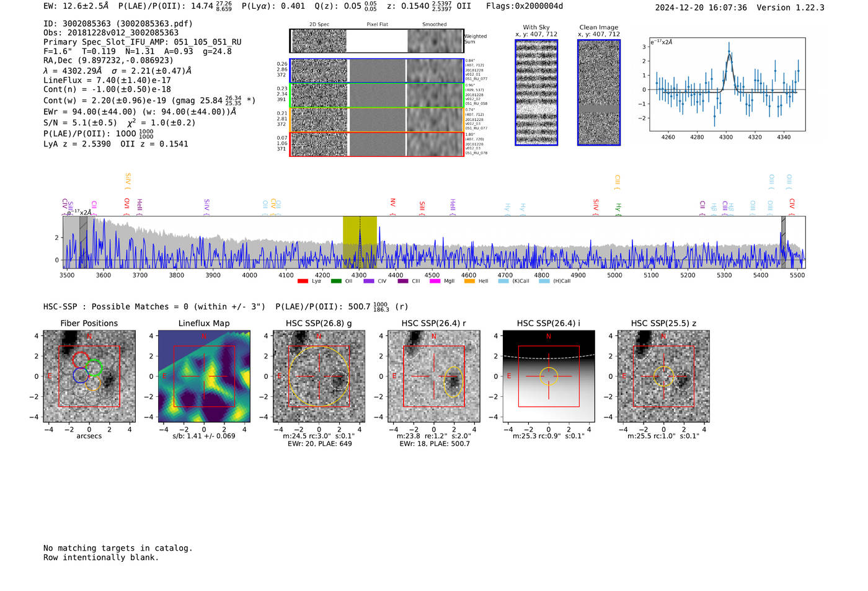Image resolution: width=868 pixels, height=591 pixels.
Task: Open the HSC SSP(26.4) i image
Action: pyautogui.click(x=549, y=376)
